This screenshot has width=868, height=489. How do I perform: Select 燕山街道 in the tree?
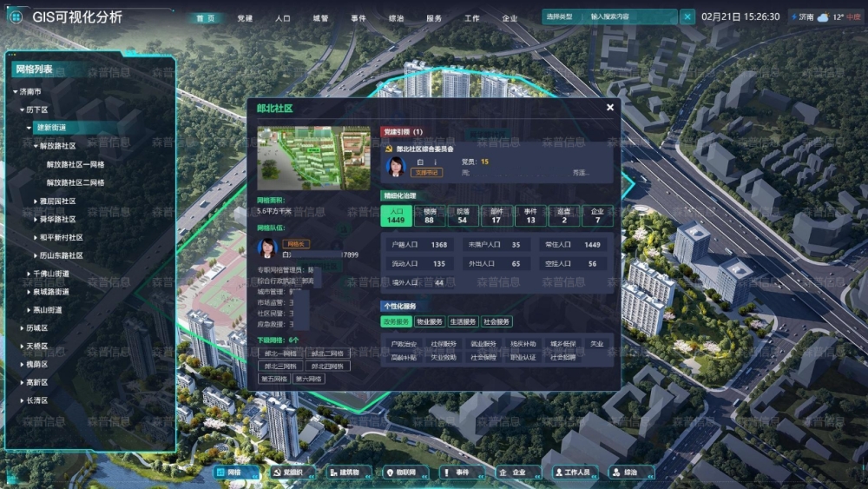(48, 310)
